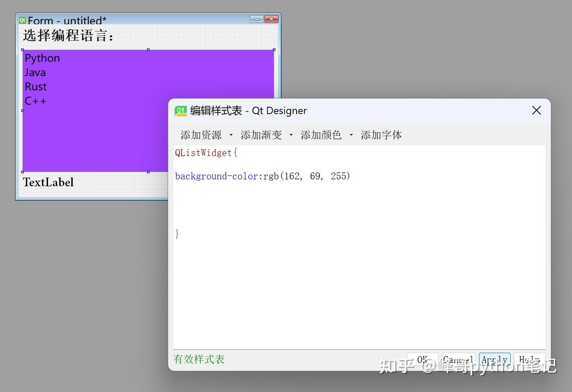Click the 添加资源 toolbar button
This screenshot has height=392, width=572.
pyautogui.click(x=201, y=135)
